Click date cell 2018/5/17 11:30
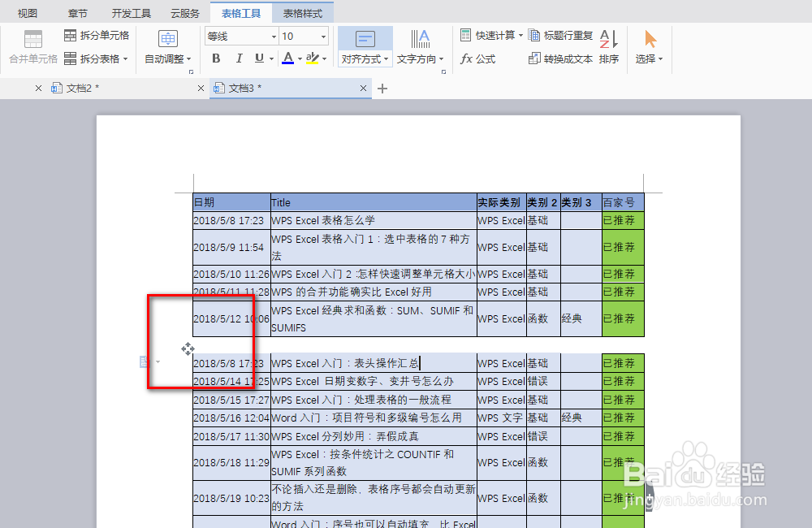The image size is (812, 528). click(x=231, y=436)
